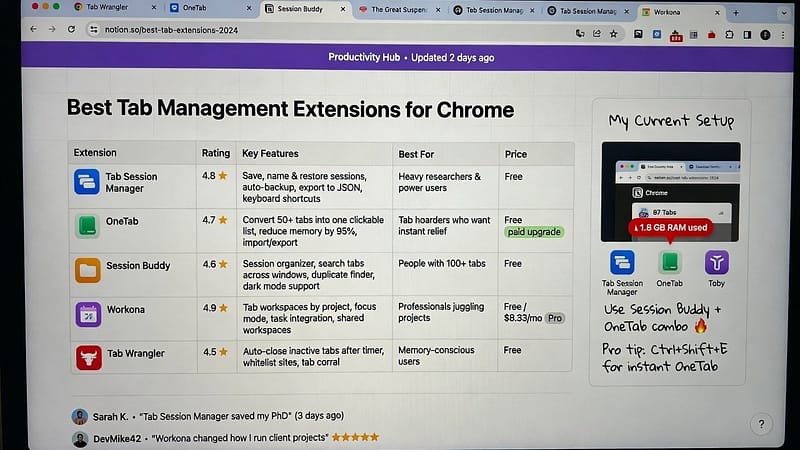Open the blue circle extension icon in toolbar
This screenshot has width=800, height=450.
(x=657, y=34)
